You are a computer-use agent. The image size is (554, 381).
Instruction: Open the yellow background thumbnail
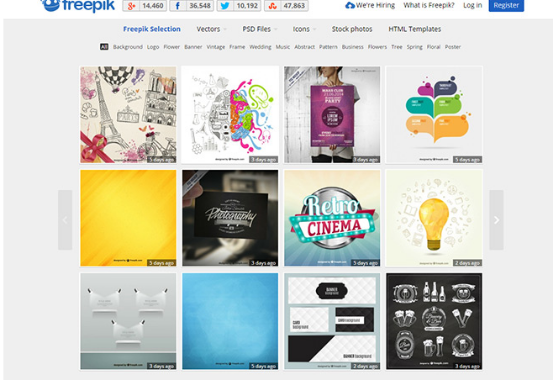[x=128, y=218]
